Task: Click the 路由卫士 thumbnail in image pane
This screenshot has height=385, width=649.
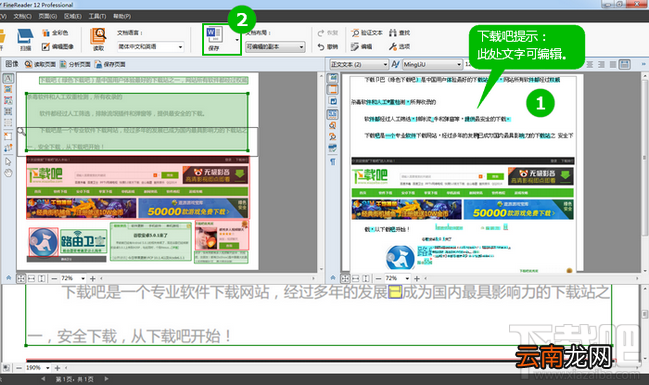Action: [84, 241]
